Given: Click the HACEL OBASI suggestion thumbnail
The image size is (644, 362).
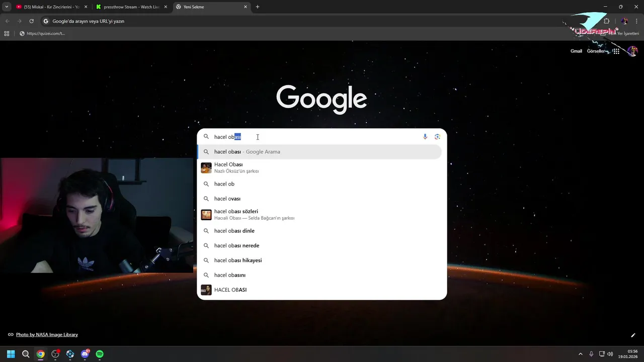Looking at the screenshot, I should click(x=206, y=290).
